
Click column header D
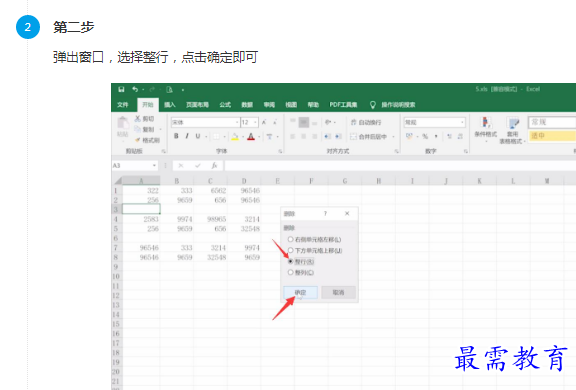pyautogui.click(x=244, y=181)
